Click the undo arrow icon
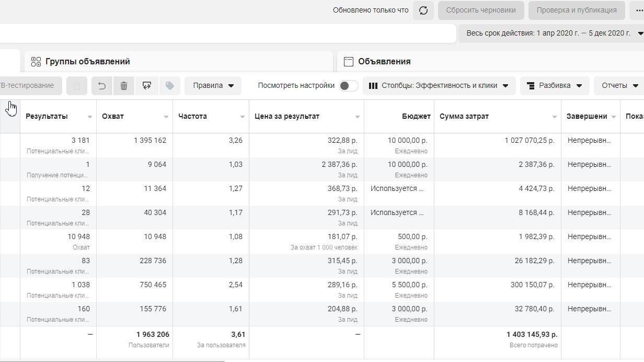644x362 pixels. tap(102, 86)
